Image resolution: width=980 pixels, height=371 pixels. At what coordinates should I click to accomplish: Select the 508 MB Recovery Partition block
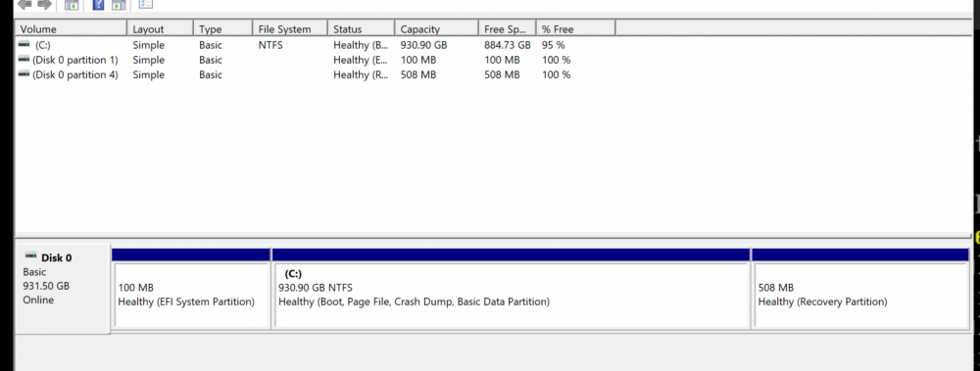click(x=860, y=288)
